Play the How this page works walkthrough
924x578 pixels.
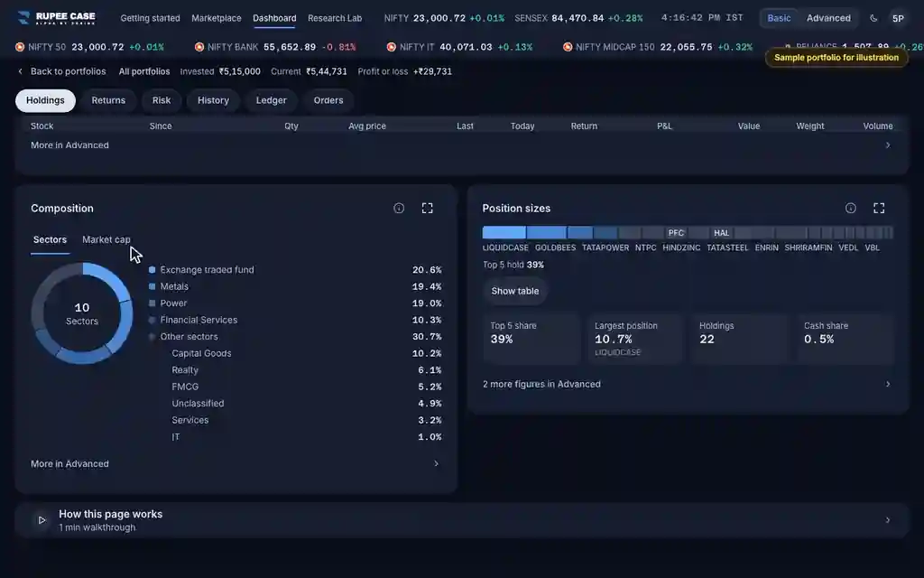click(x=42, y=520)
